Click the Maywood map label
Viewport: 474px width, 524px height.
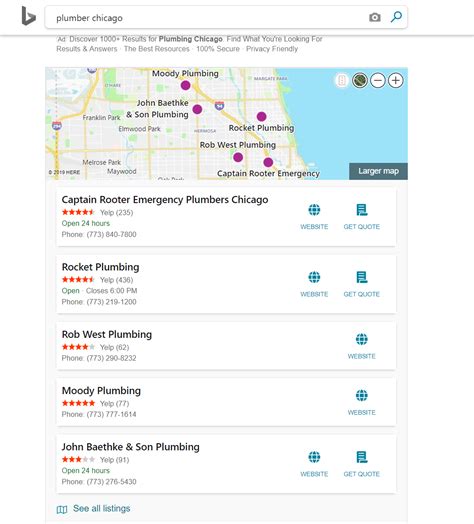tap(122, 171)
